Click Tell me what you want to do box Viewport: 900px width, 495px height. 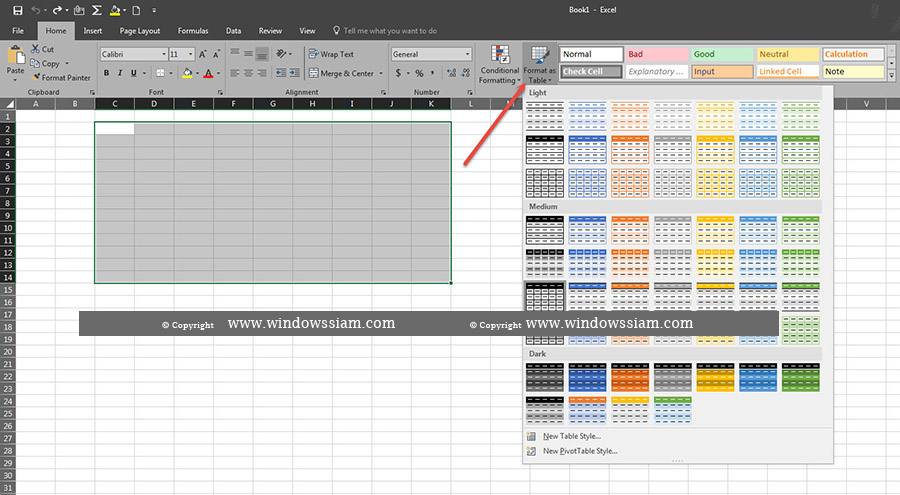[x=385, y=31]
